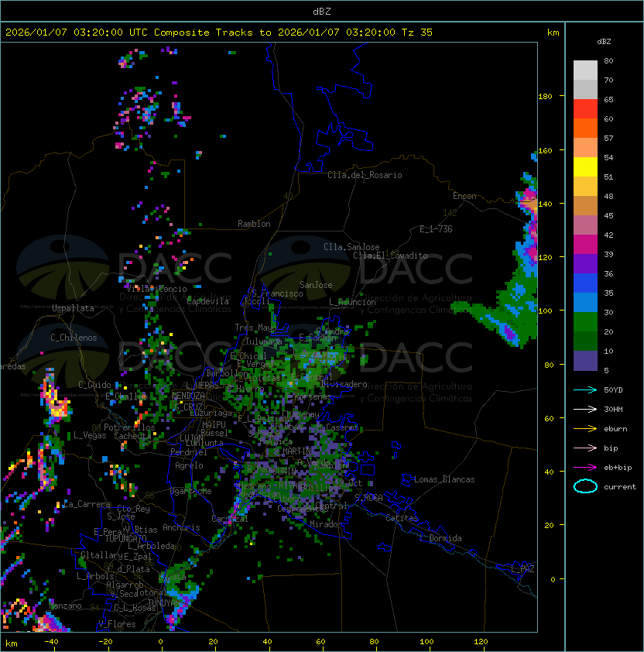Image resolution: width=644 pixels, height=652 pixels.
Task: Click the Mirador map label
Action: (326, 524)
